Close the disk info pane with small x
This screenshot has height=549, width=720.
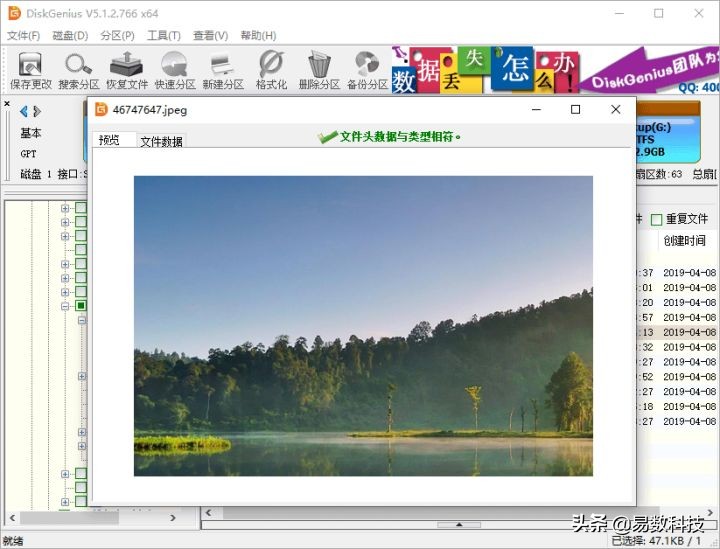coord(7,104)
